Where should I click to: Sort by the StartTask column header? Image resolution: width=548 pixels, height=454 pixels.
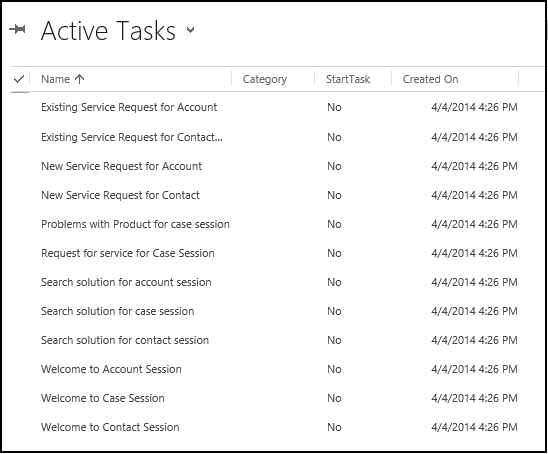tap(348, 79)
